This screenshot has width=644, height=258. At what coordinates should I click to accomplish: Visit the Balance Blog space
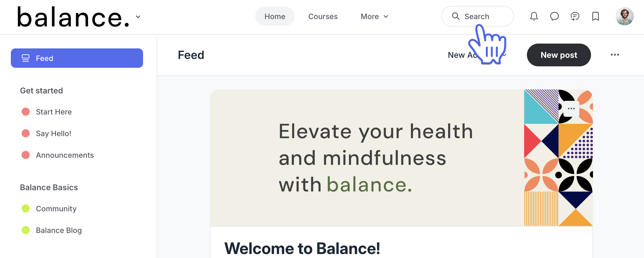click(x=59, y=230)
